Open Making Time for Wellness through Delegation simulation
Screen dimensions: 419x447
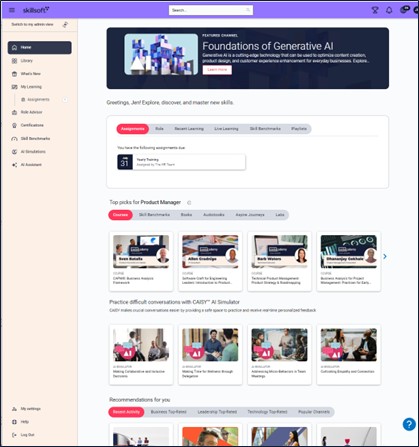click(x=210, y=355)
